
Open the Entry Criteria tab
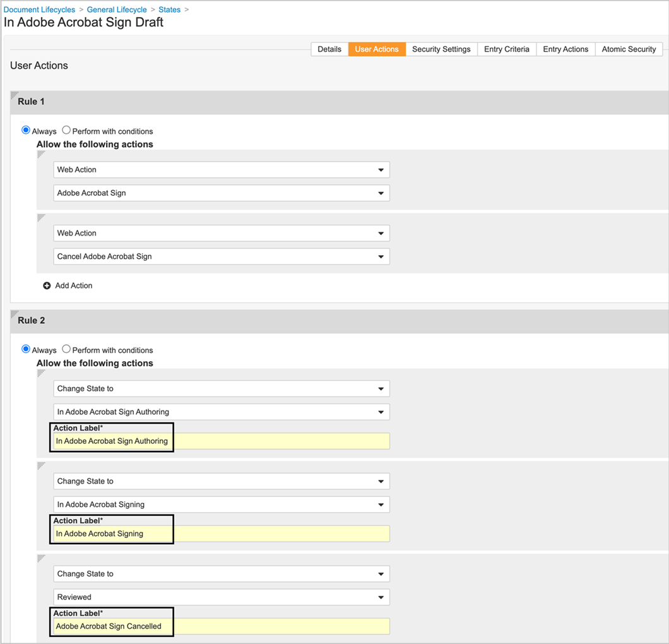[506, 49]
